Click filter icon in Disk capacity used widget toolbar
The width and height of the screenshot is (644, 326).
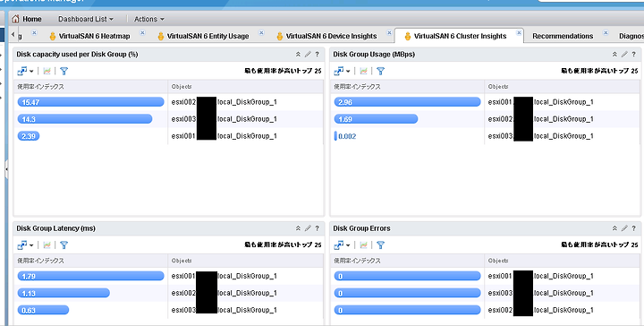tap(64, 71)
